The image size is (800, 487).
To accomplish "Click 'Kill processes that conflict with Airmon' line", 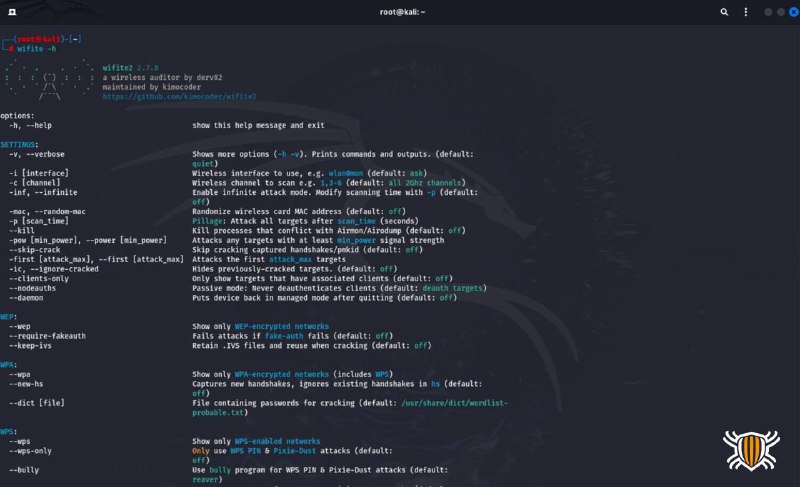I will (x=329, y=231).
